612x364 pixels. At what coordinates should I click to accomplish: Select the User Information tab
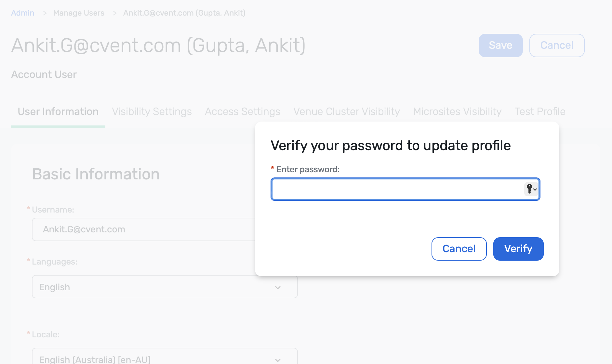click(58, 111)
